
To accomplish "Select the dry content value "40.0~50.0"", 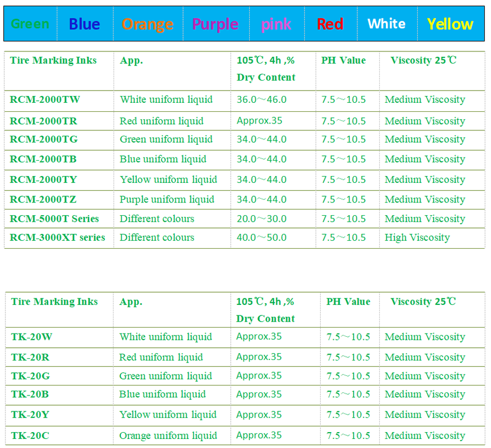I will [x=261, y=238].
